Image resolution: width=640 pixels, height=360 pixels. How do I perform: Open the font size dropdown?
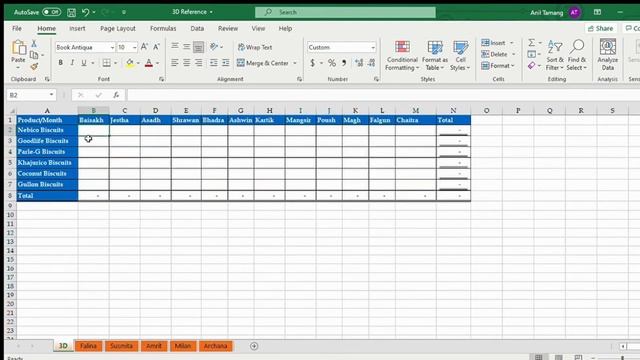point(134,48)
